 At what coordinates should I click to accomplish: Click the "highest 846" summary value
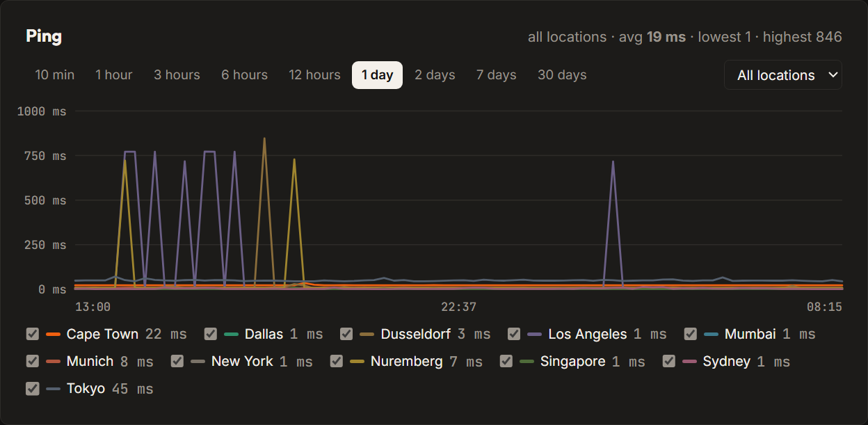point(803,37)
